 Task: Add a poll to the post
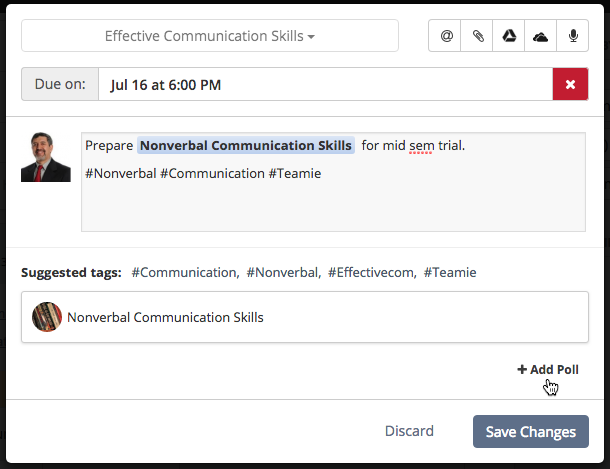(x=548, y=369)
